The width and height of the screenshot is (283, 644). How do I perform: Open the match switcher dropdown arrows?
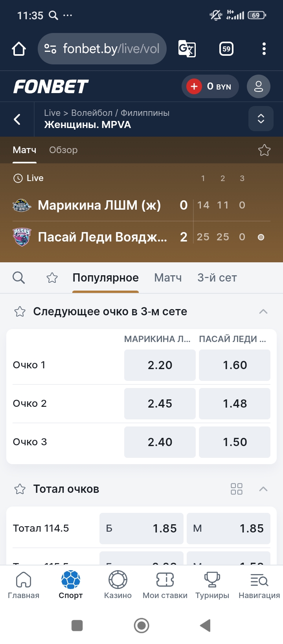pos(261,119)
